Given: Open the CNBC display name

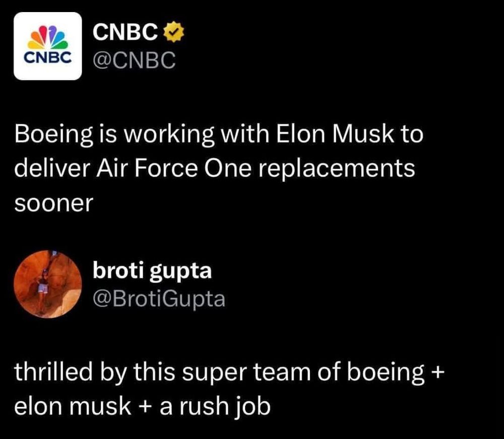Looking at the screenshot, I should point(125,32).
